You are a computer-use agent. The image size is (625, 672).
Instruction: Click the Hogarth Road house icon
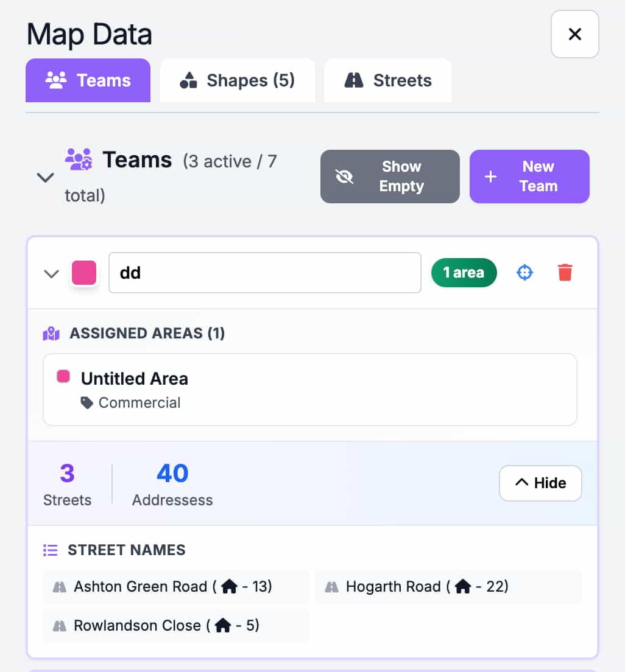pyautogui.click(x=463, y=586)
